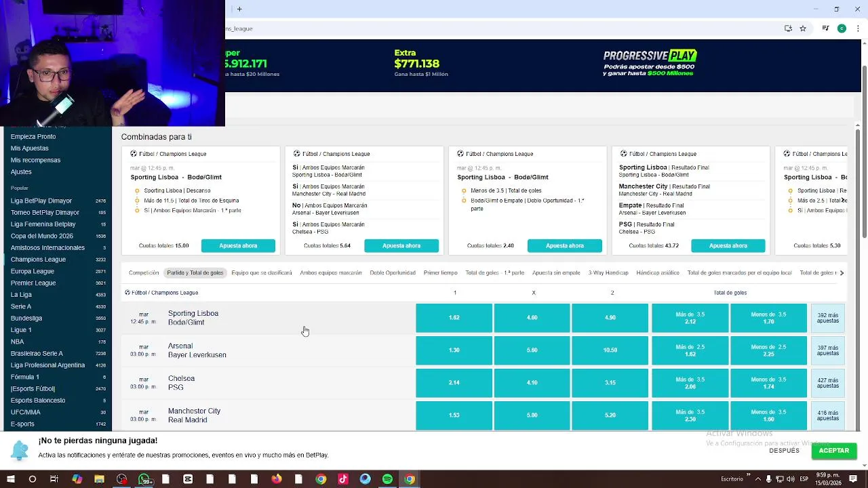
Task: Open the Chrome three-dot menu
Action: click(858, 28)
